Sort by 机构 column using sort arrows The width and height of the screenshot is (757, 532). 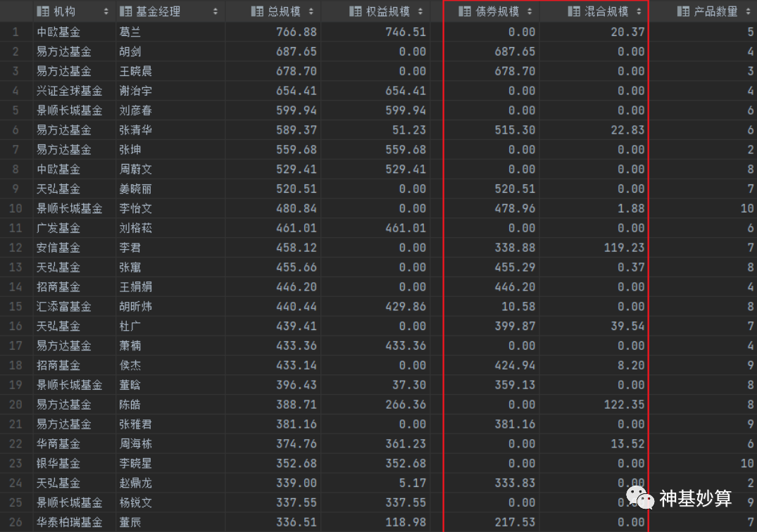[x=106, y=11]
